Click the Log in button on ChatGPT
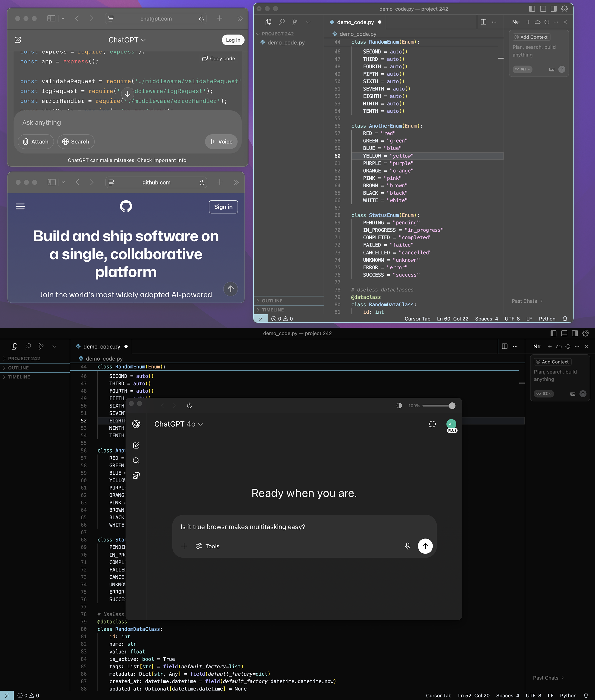 click(233, 40)
